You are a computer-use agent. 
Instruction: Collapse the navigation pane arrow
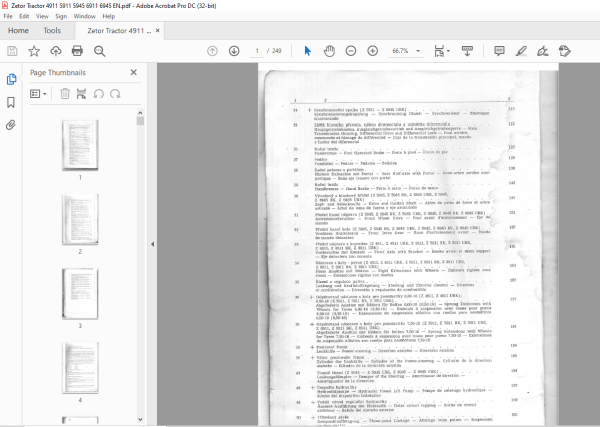152,244
